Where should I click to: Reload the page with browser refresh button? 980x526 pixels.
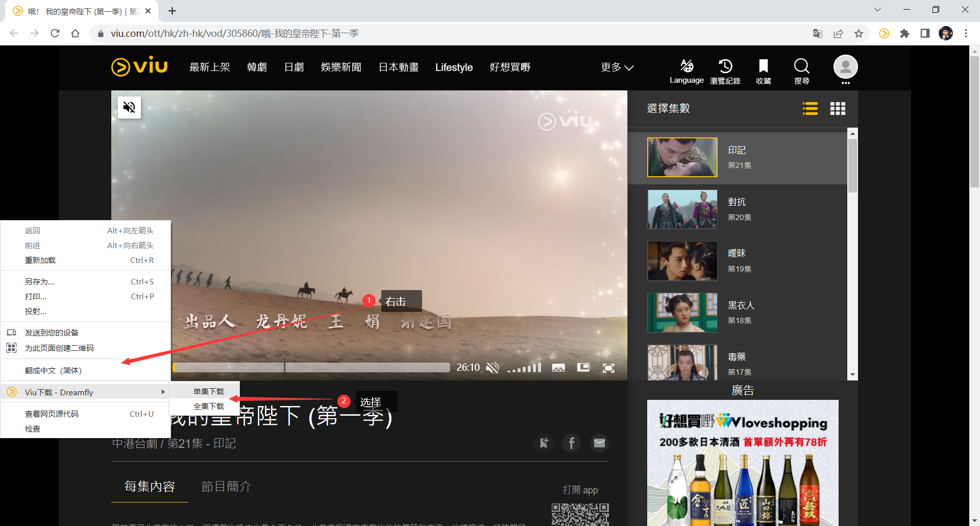pos(55,34)
